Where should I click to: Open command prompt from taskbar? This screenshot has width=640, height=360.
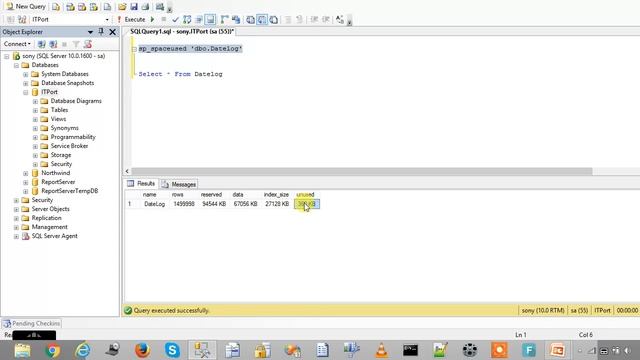pos(410,350)
